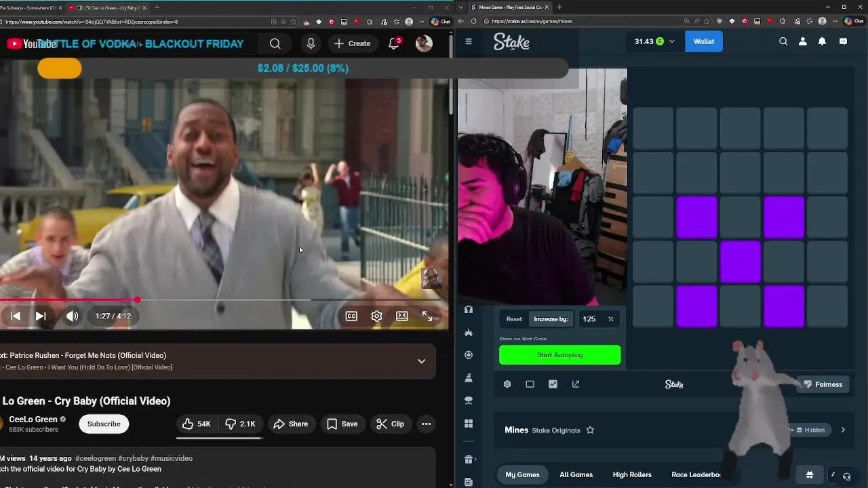Open the YouTube voice search microphone
868x488 pixels.
pyautogui.click(x=311, y=43)
